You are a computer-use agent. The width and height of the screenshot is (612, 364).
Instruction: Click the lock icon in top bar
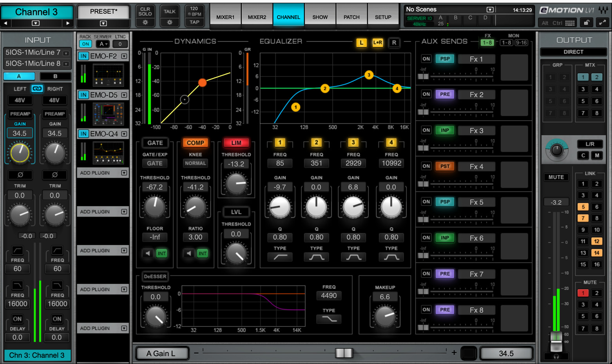[x=587, y=23]
